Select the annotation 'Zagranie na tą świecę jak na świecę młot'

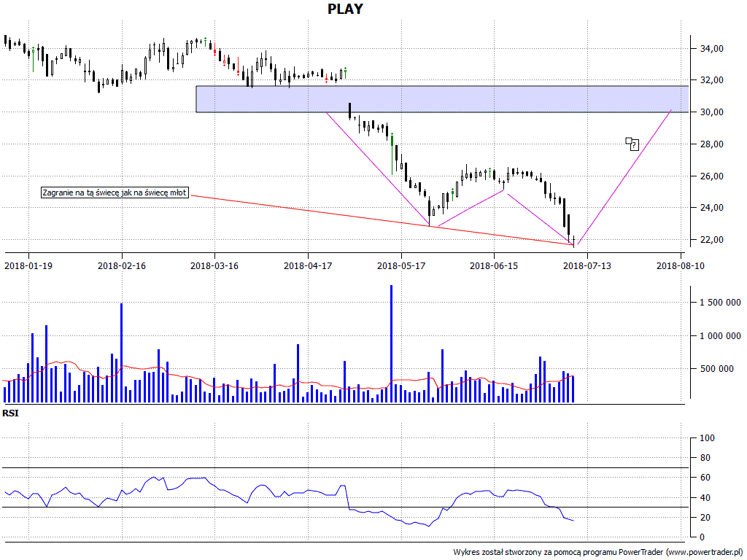[115, 192]
